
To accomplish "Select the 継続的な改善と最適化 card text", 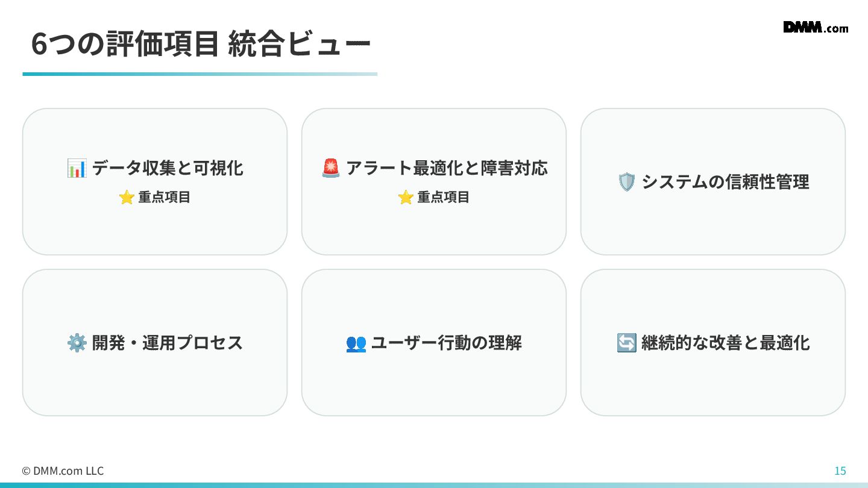I will 725,343.
